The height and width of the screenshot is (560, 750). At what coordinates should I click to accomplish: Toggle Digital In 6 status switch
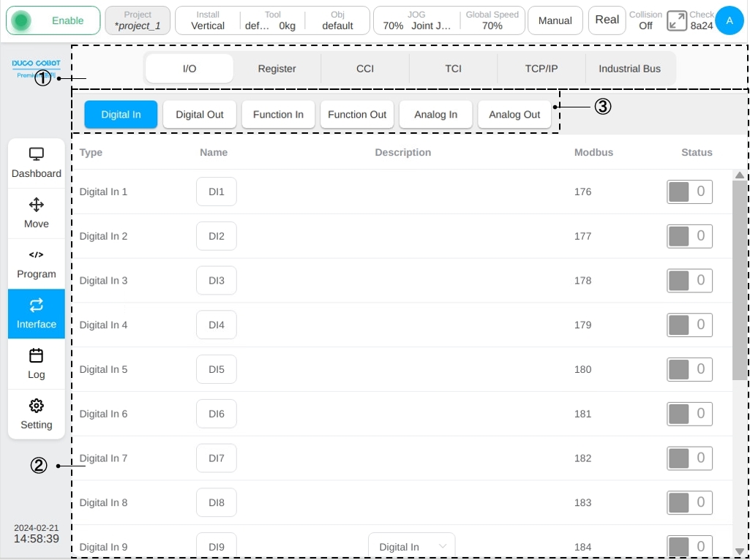pyautogui.click(x=689, y=414)
